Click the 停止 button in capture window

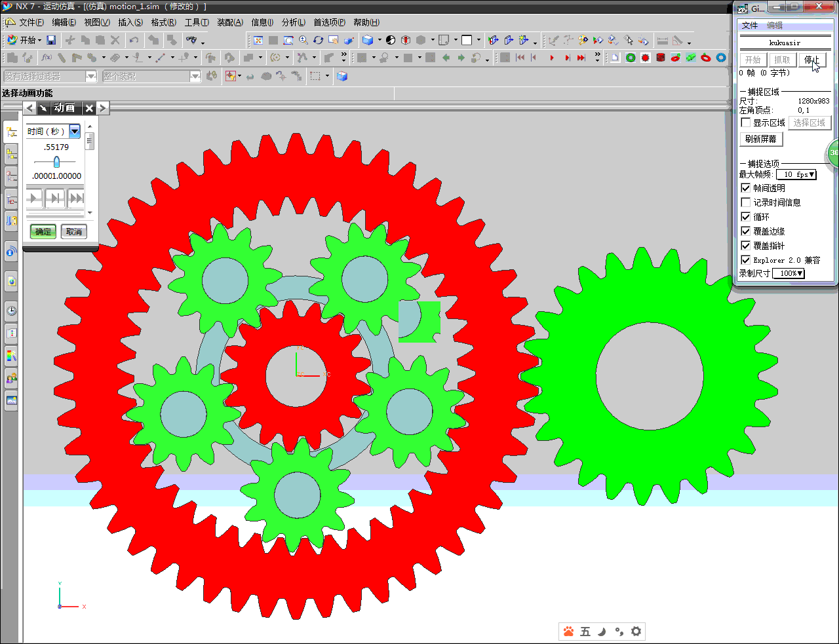(x=812, y=60)
